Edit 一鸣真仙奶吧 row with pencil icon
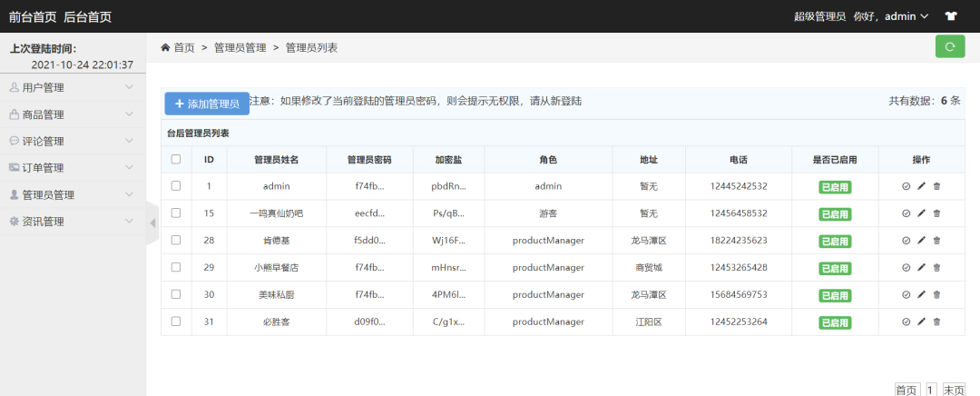Viewport: 980px width, 396px height. tap(921, 213)
